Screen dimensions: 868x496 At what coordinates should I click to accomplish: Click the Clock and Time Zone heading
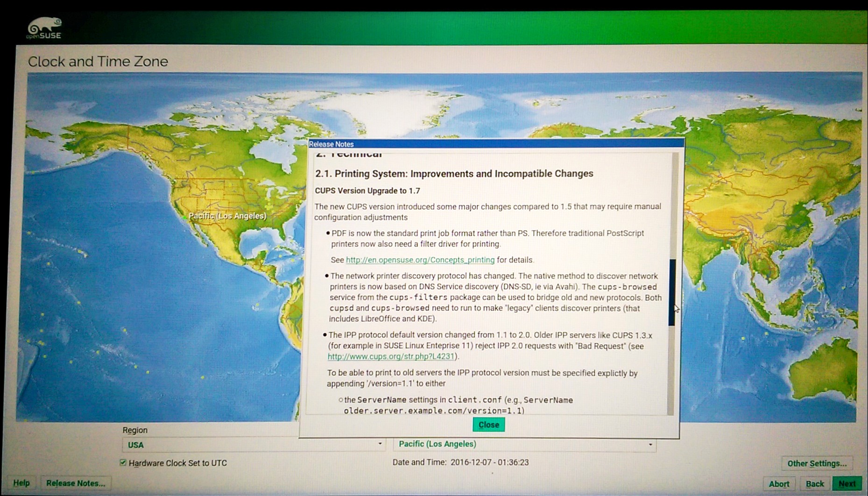(98, 61)
